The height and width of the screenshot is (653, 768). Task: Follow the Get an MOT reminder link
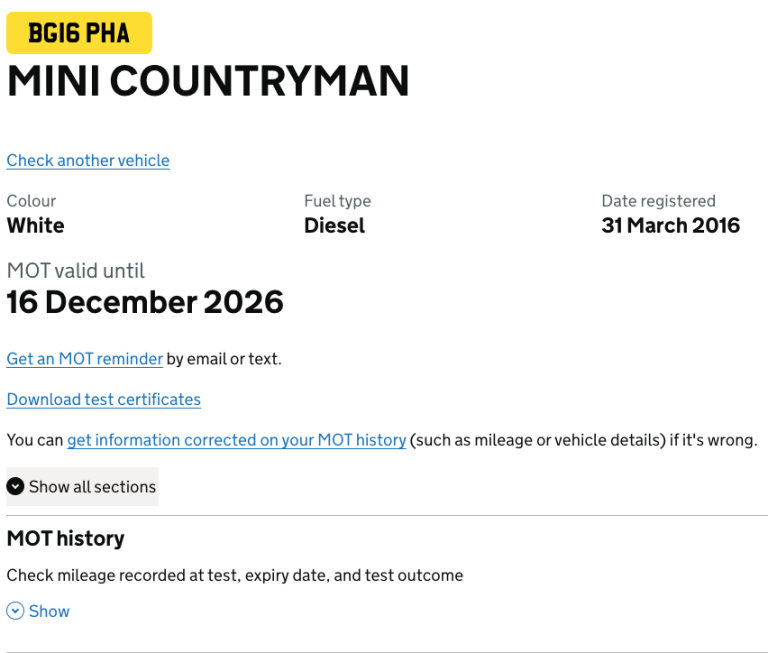[x=85, y=358]
